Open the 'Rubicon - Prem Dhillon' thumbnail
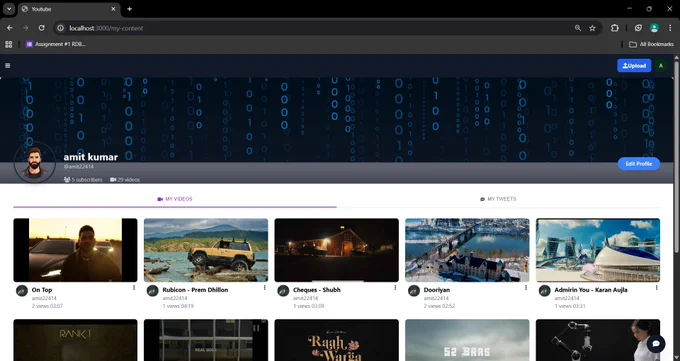 206,250
